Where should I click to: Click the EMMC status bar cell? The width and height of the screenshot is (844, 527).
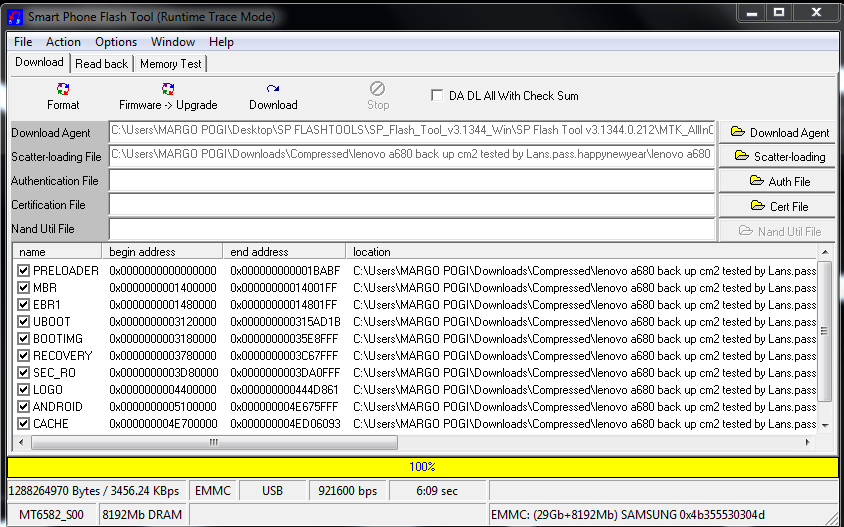(213, 491)
